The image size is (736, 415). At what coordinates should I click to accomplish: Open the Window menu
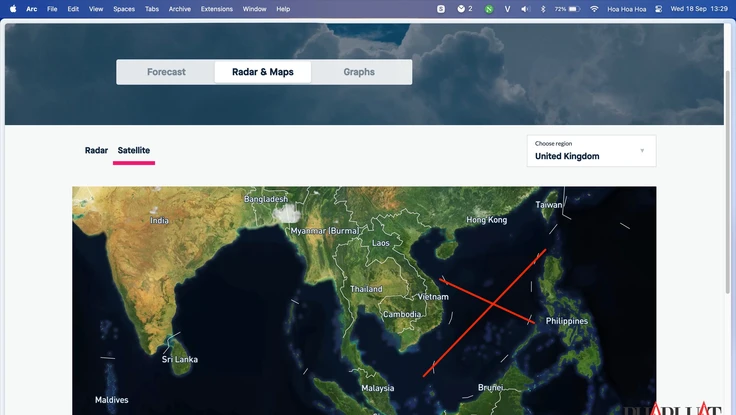click(254, 9)
